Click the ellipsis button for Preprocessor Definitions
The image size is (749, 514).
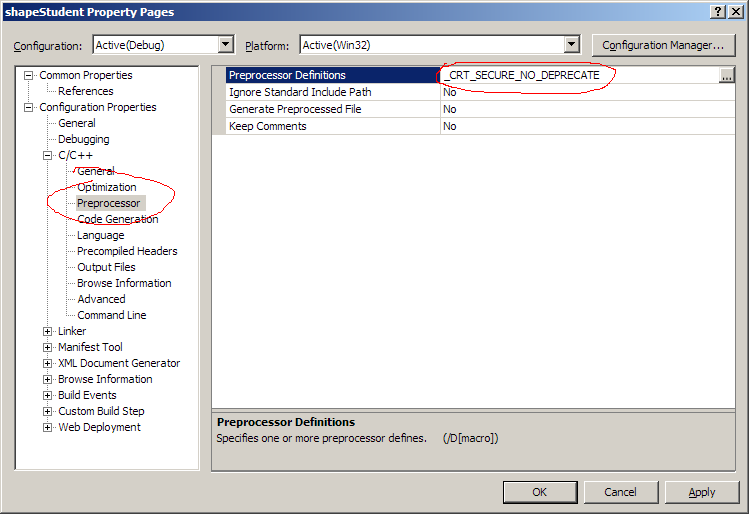click(726, 76)
